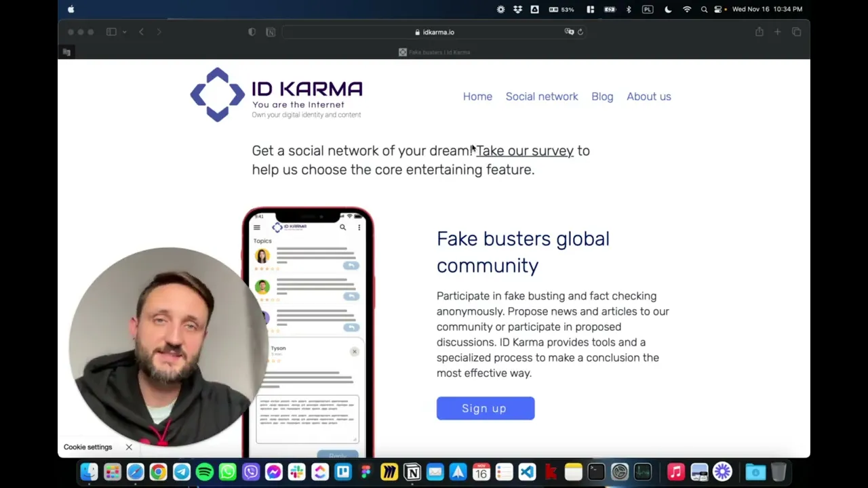Launch Safari from the Dock

[x=136, y=472]
